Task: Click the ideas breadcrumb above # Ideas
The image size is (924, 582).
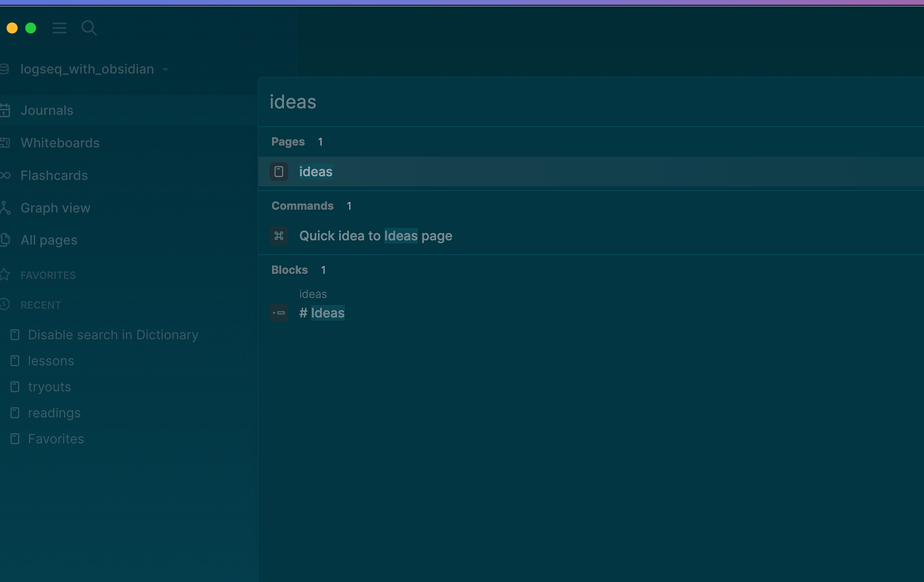Action: [313, 294]
